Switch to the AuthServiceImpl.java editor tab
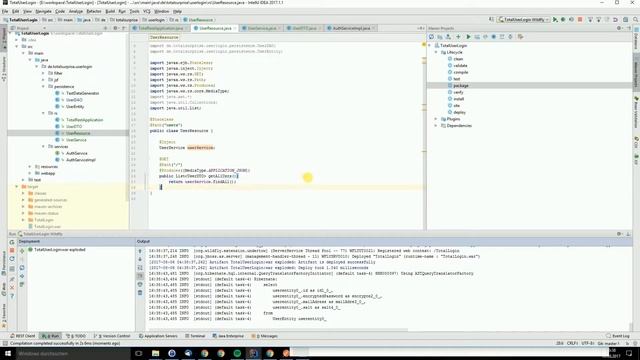 tap(351, 28)
